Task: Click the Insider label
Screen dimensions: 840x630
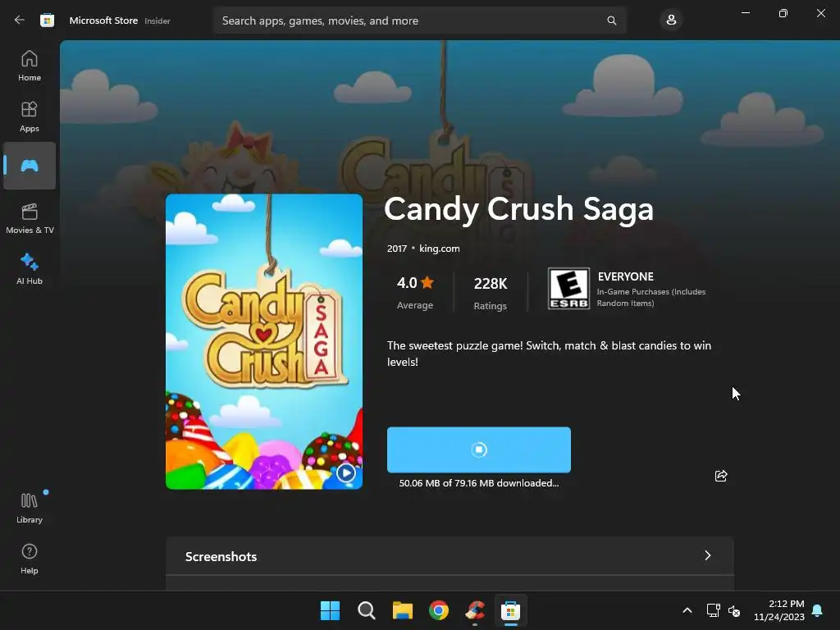Action: coord(157,21)
